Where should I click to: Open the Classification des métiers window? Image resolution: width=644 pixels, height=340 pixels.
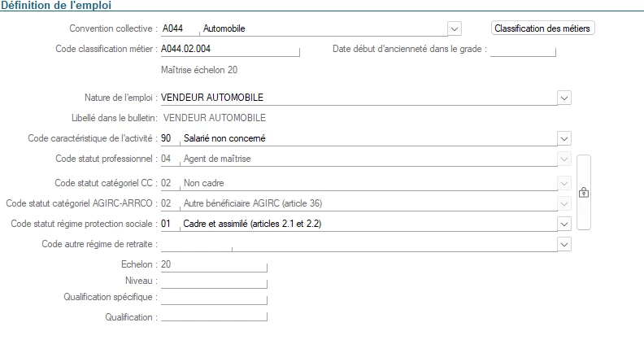[x=544, y=28]
